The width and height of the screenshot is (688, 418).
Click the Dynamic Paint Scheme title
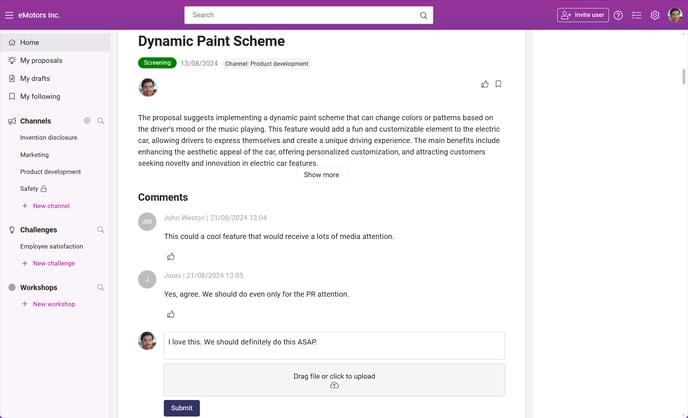click(x=211, y=41)
